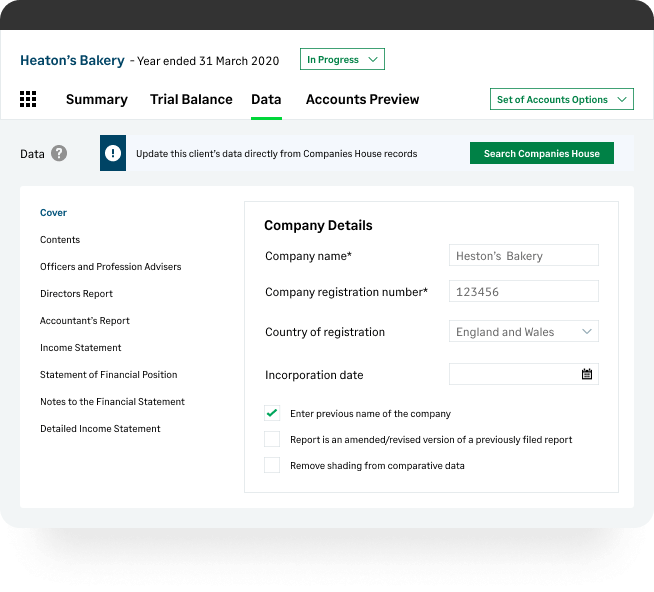This screenshot has height=592, width=654.
Task: Open the In Progress status dropdown
Action: click(x=342, y=60)
